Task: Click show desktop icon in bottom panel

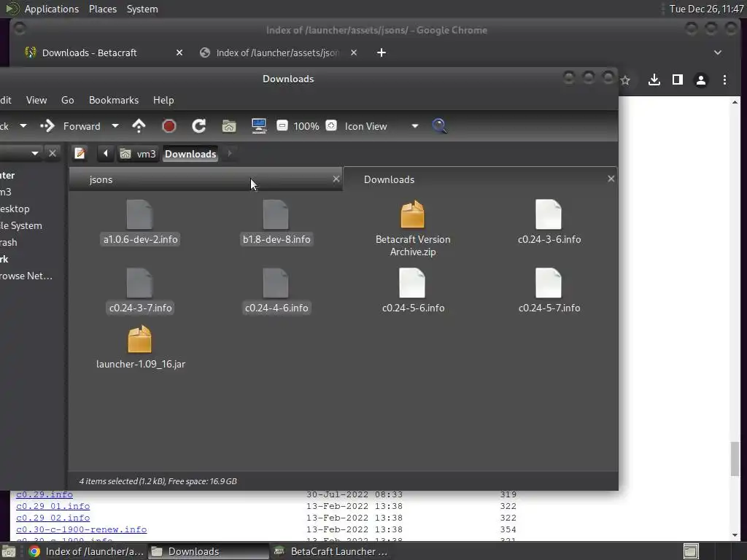Action: click(x=9, y=551)
